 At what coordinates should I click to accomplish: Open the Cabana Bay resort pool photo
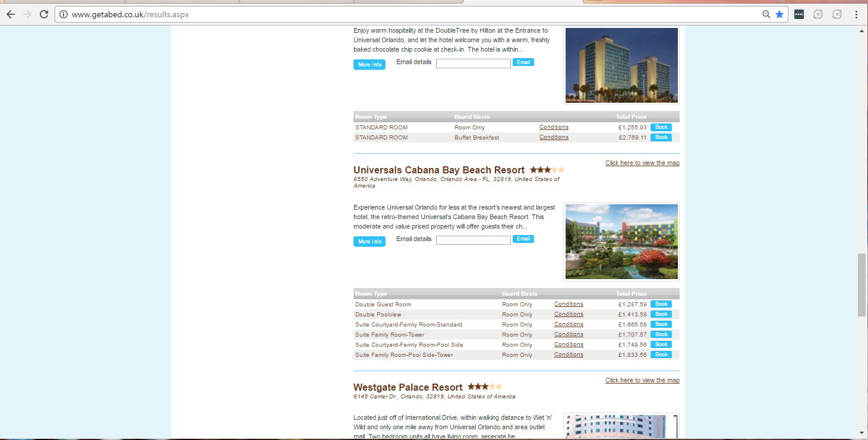(x=621, y=242)
